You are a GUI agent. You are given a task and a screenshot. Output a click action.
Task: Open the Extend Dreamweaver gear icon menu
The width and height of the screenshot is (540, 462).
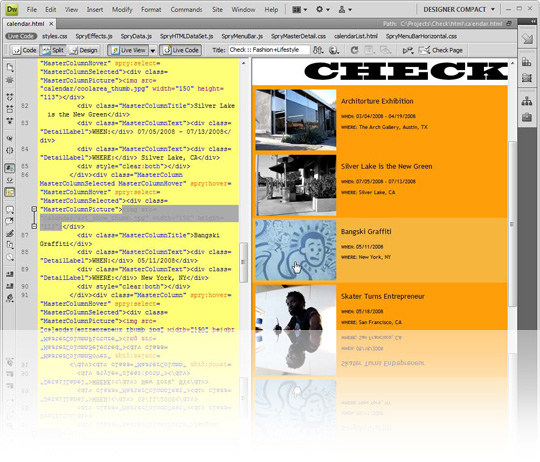tap(323, 10)
